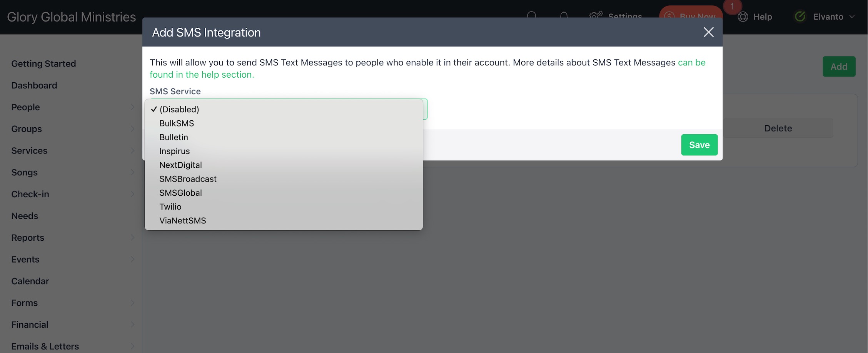Expand the Check-in sidebar section
The height and width of the screenshot is (353, 868).
pyautogui.click(x=72, y=194)
